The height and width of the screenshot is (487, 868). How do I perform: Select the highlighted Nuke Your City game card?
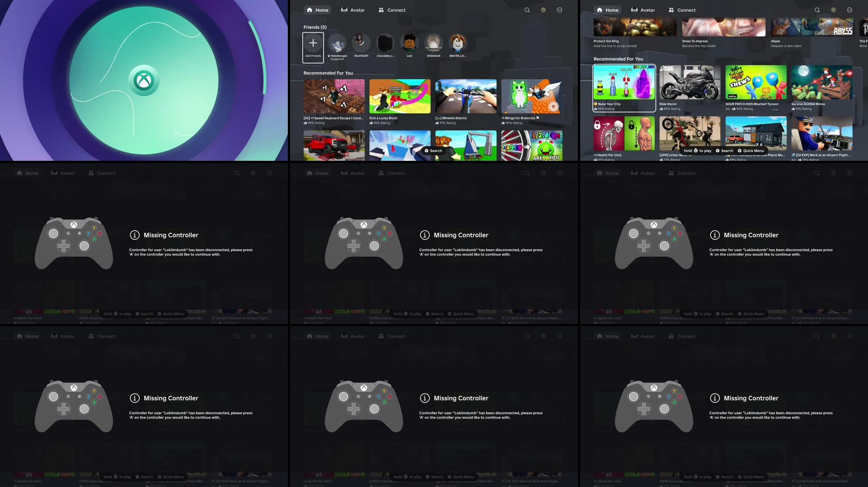click(624, 88)
